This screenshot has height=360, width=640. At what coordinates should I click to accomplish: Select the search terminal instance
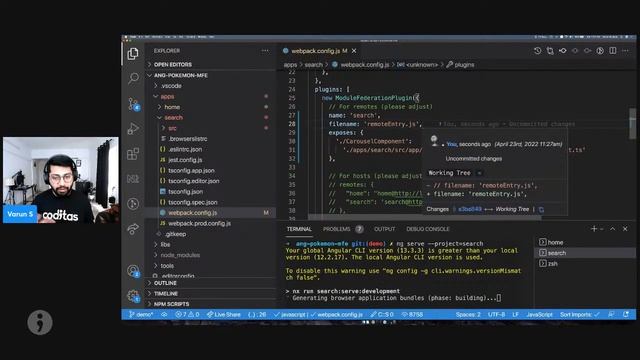585,253
